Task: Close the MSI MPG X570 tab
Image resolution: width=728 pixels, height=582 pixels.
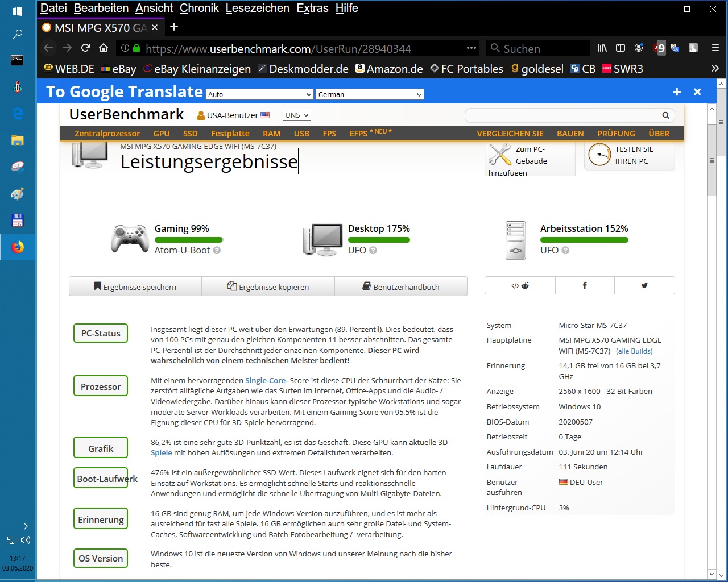Action: click(155, 27)
